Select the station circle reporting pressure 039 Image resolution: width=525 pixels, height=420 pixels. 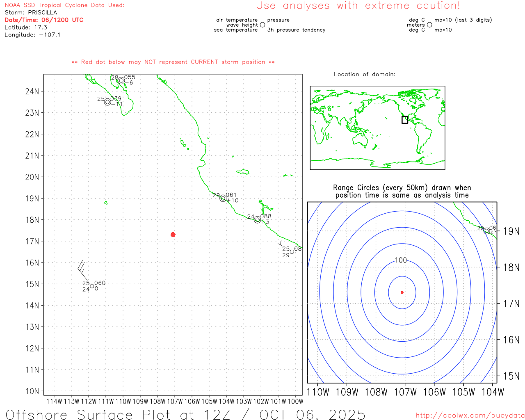point(107,102)
